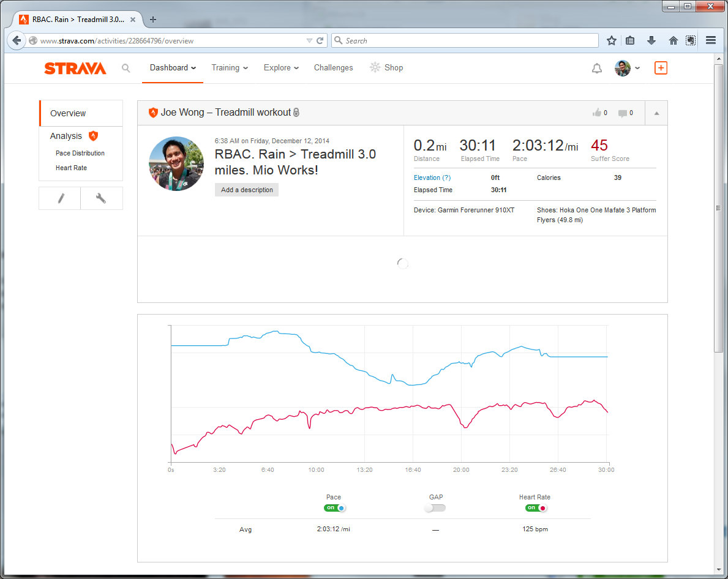
Task: Click the pencil edit activity icon
Action: [60, 198]
